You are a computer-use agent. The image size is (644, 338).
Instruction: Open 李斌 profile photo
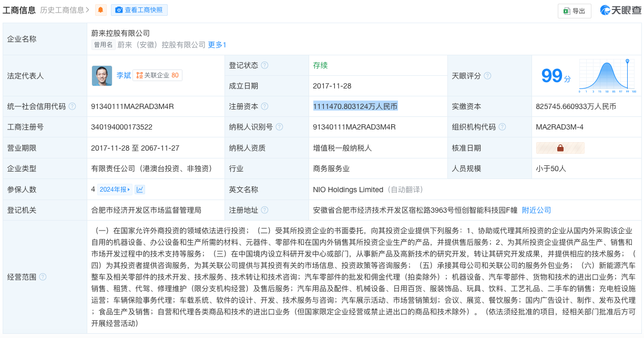click(x=102, y=75)
